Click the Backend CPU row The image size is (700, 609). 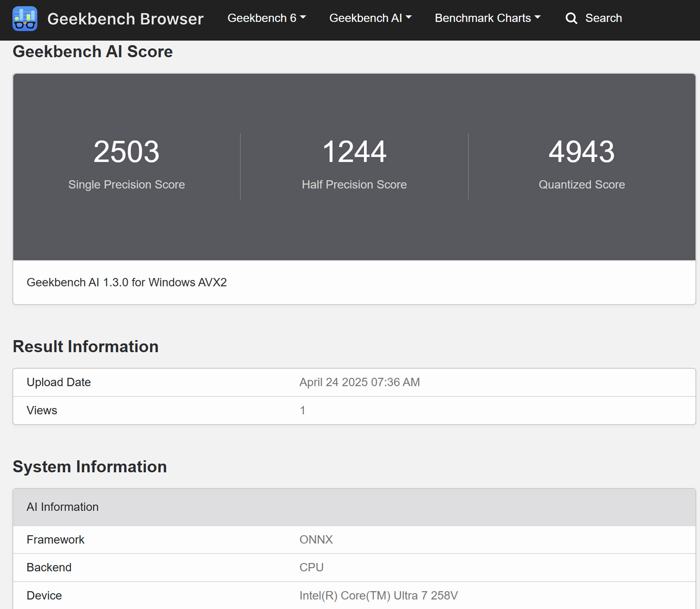coord(354,567)
